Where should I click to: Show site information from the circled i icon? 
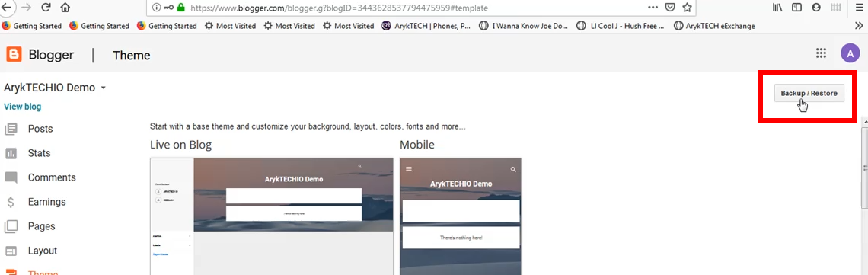[156, 8]
